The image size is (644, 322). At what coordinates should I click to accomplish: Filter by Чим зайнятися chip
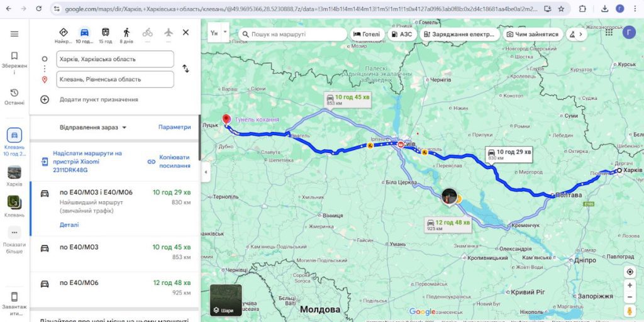click(x=532, y=35)
